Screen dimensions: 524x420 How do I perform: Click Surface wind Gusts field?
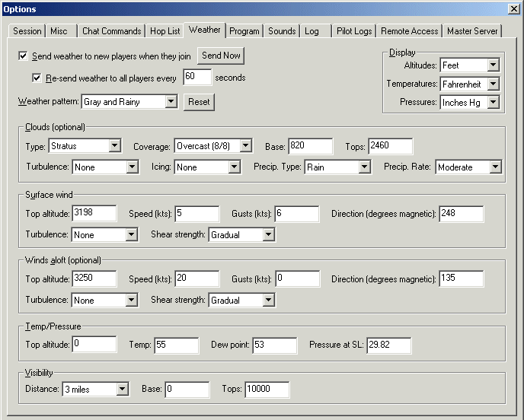[297, 214]
